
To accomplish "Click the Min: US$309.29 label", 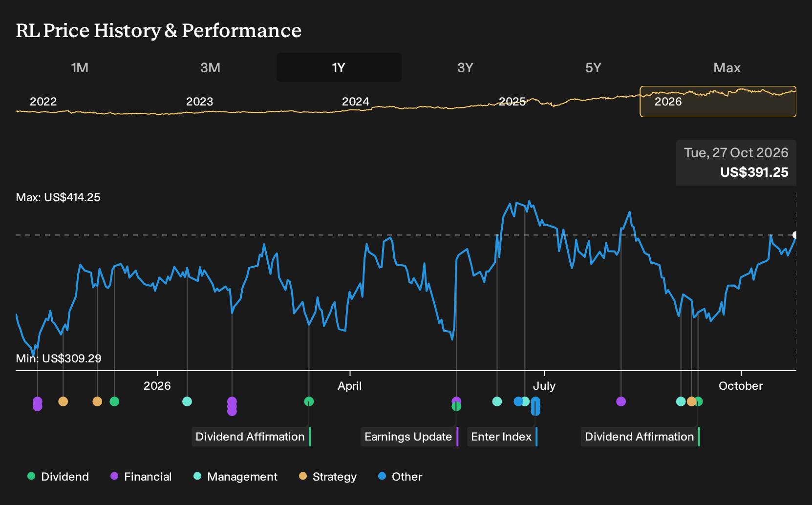I will pos(59,358).
